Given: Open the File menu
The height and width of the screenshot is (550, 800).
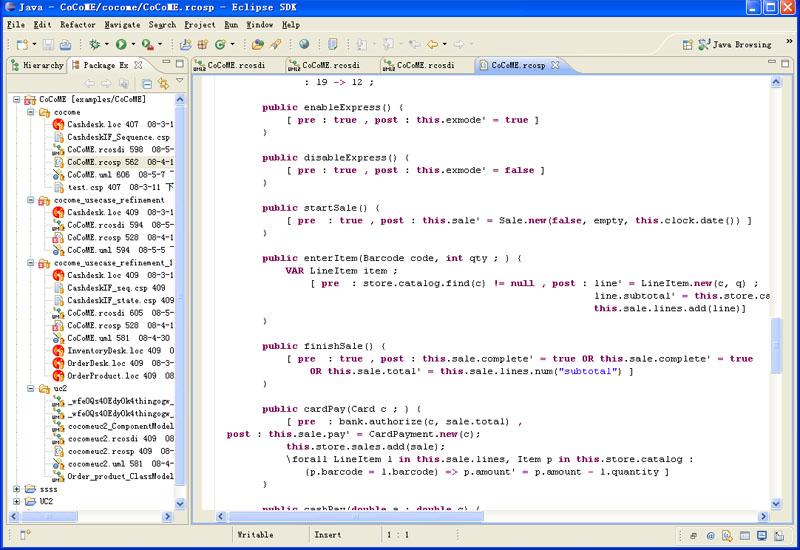Looking at the screenshot, I should click(x=16, y=24).
